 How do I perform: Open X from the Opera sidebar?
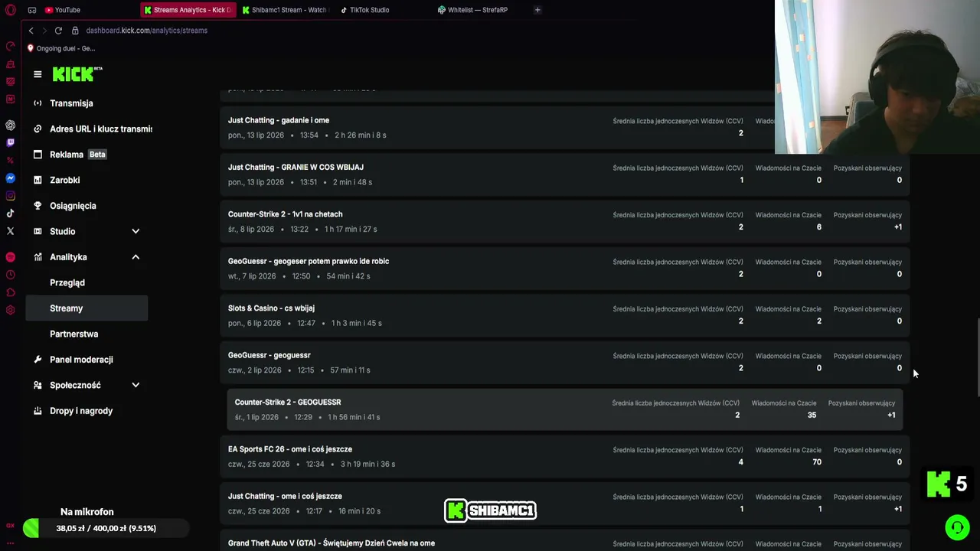coord(10,231)
